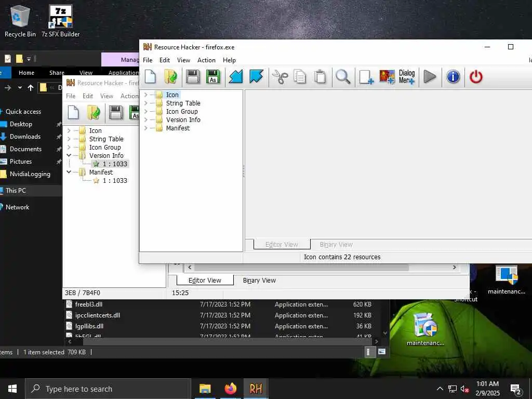Open notification center in taskbar
The image size is (532, 399).
click(516, 389)
